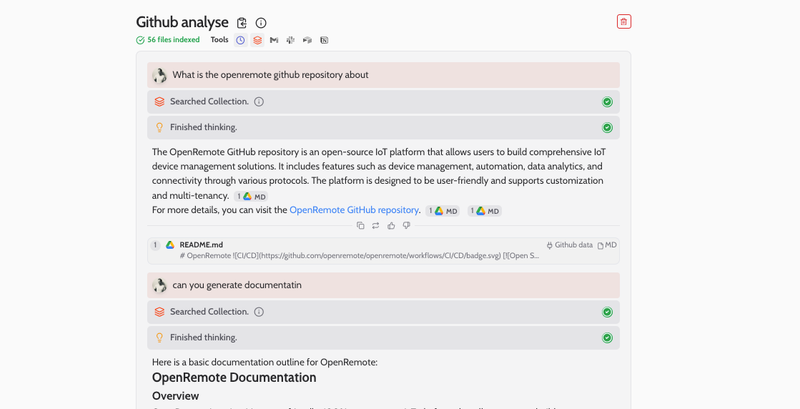Click green check on first Finished thinking row

607,127
